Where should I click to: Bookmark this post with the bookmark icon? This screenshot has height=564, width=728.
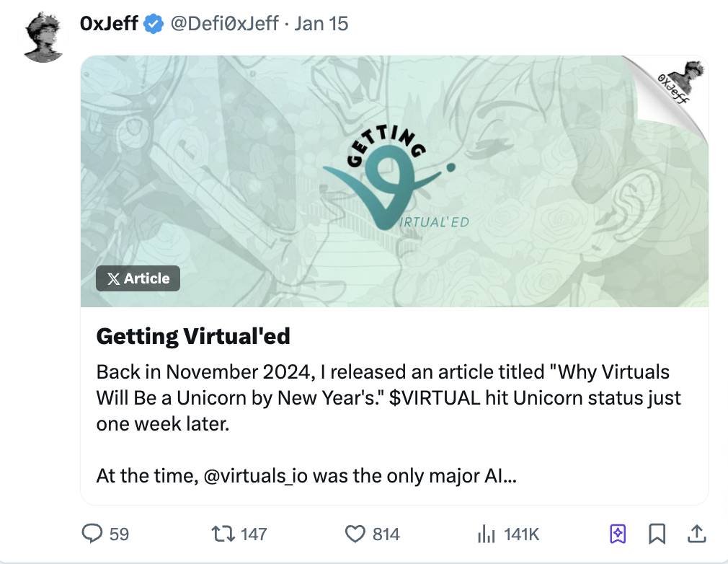(657, 534)
